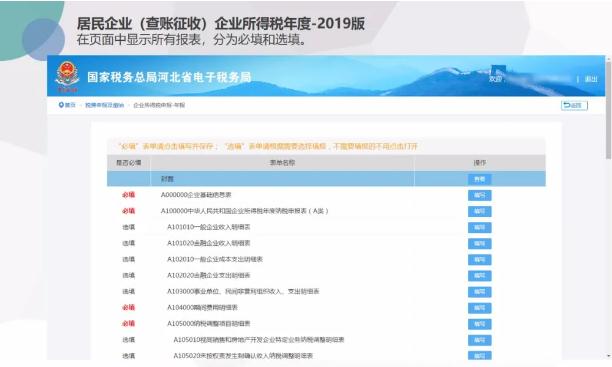Edit the A100000 annual tax return form
Screen dimensions: 612x367
[x=479, y=212]
